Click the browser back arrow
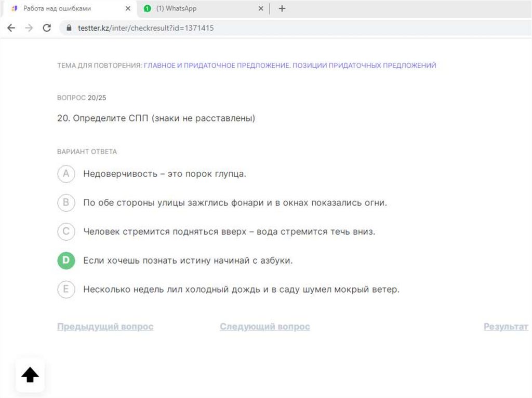 pyautogui.click(x=11, y=28)
